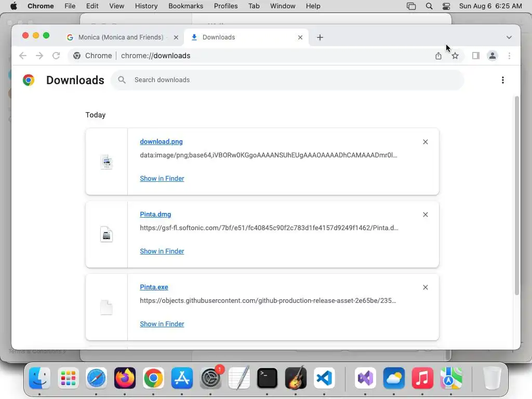Open the side panel icon
This screenshot has width=532, height=399.
476,56
